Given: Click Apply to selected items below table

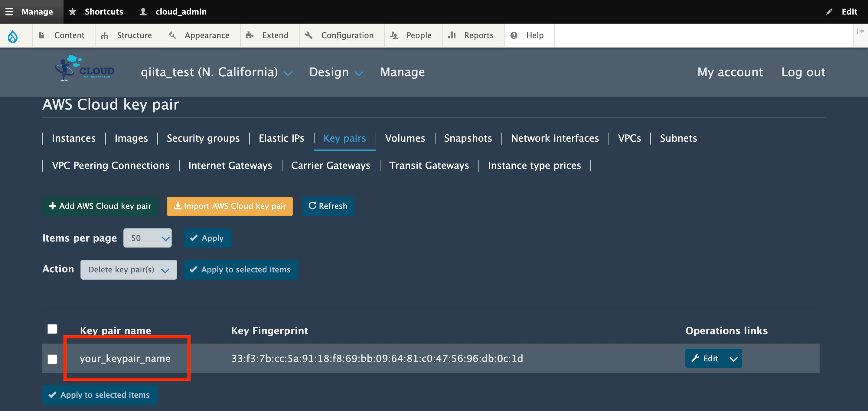Looking at the screenshot, I should pos(100,395).
